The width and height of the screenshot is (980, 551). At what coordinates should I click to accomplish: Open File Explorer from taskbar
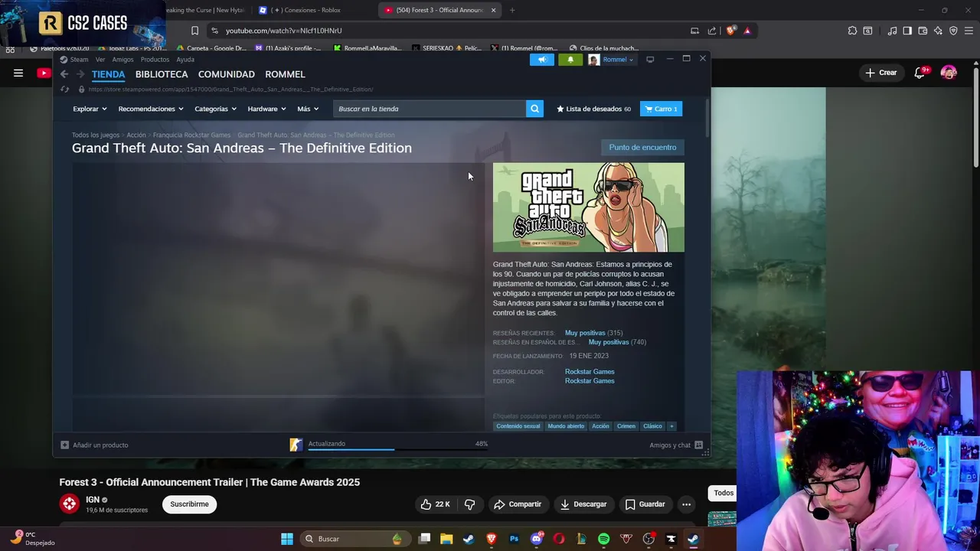pyautogui.click(x=446, y=539)
